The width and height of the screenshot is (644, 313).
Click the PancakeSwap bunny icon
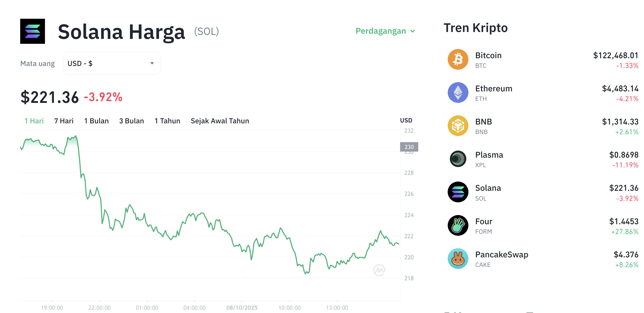pos(458,259)
